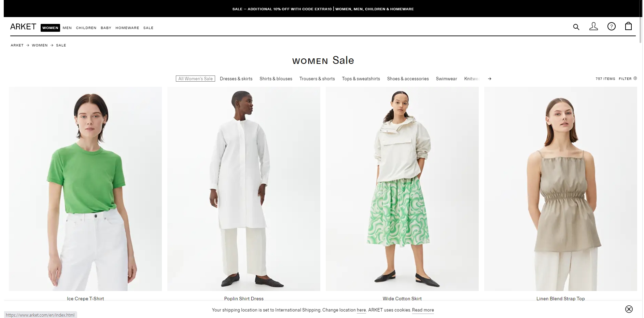Click the Linen Blend Strap Top title

[x=560, y=299]
